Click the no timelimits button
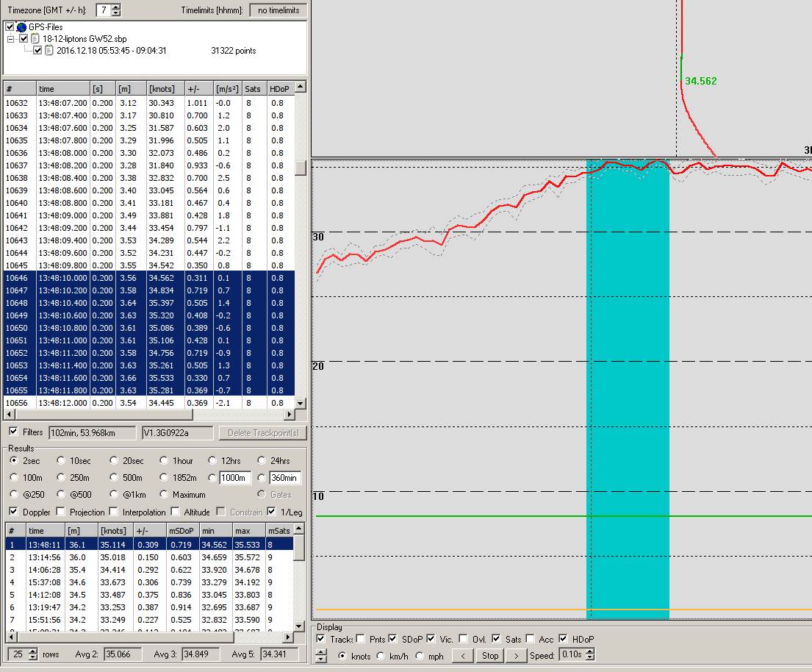812x672 pixels. pos(278,10)
